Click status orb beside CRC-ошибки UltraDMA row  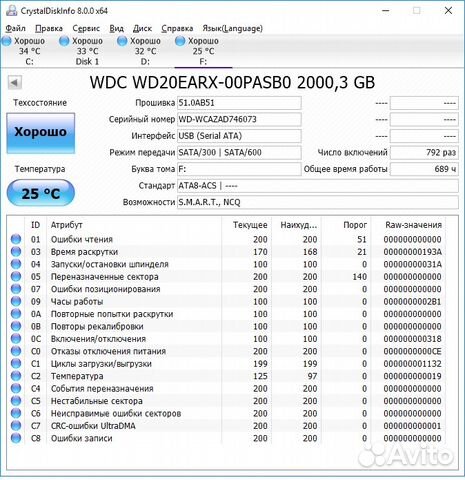tap(16, 426)
